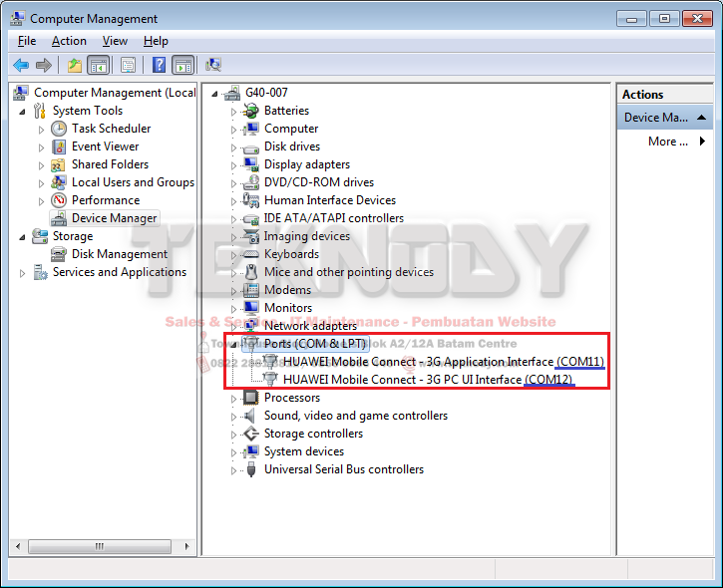Select Device Manager in the left tree
This screenshot has height=588, width=723.
[114, 218]
